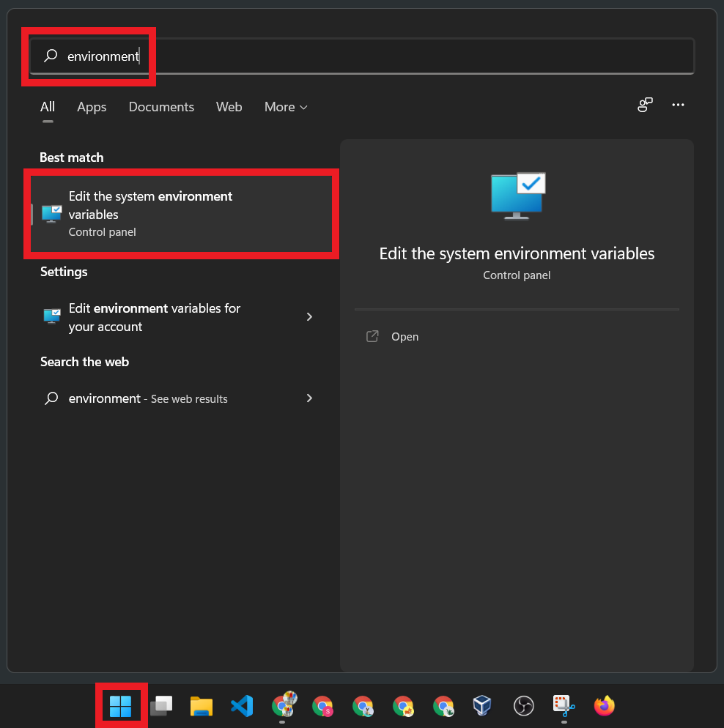724x728 pixels.
Task: Open OBS Studio from the taskbar
Action: pyautogui.click(x=523, y=706)
